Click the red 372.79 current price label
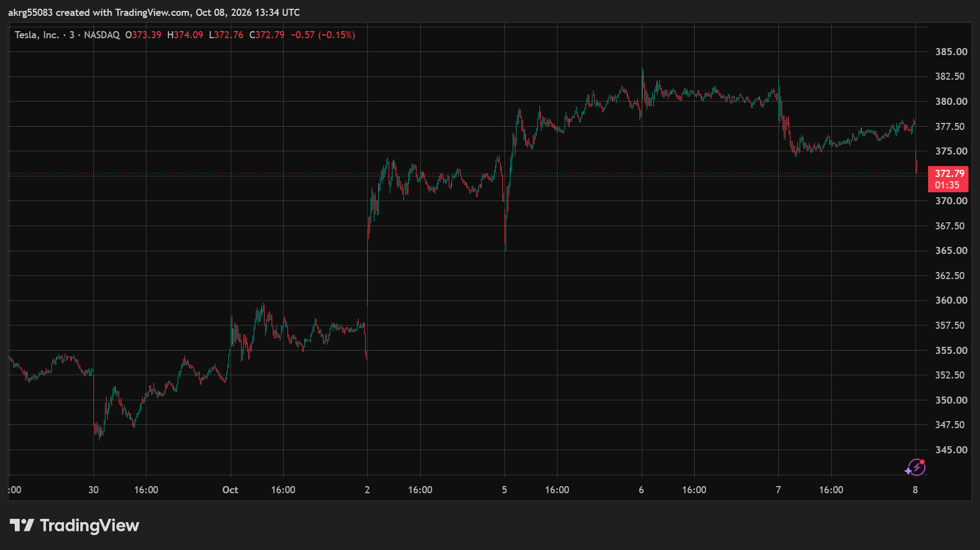The width and height of the screenshot is (980, 550). tap(948, 179)
